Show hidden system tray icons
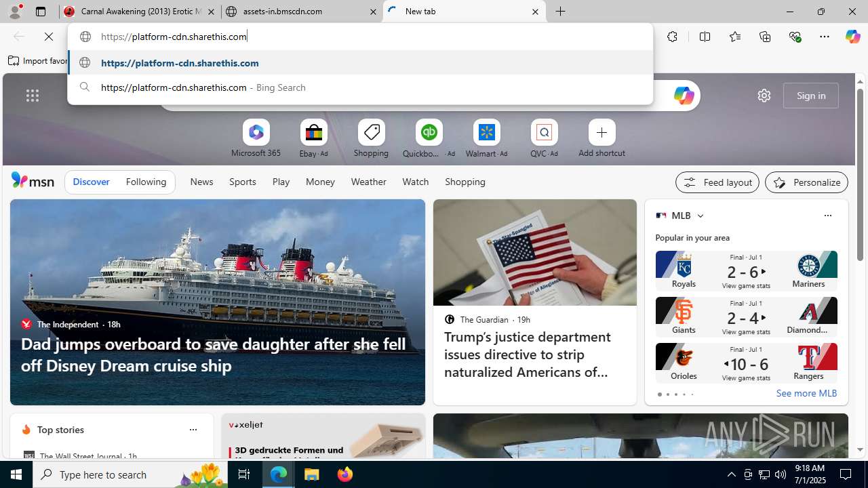 pyautogui.click(x=731, y=474)
